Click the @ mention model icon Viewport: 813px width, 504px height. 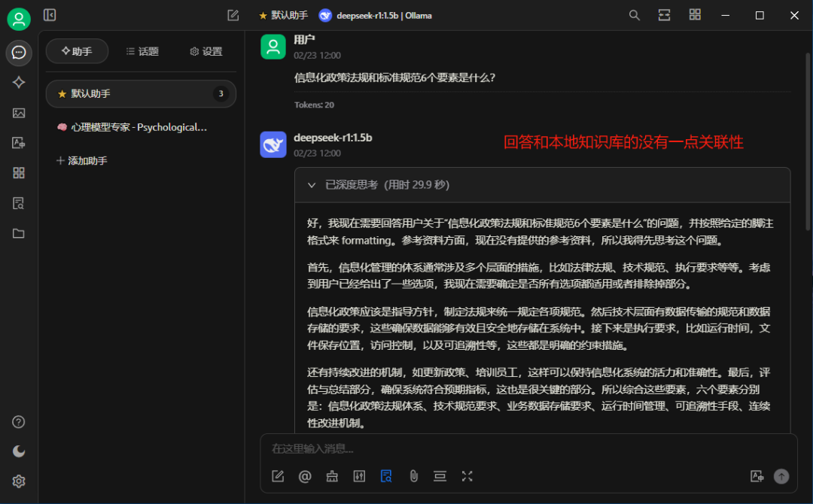[x=305, y=476]
